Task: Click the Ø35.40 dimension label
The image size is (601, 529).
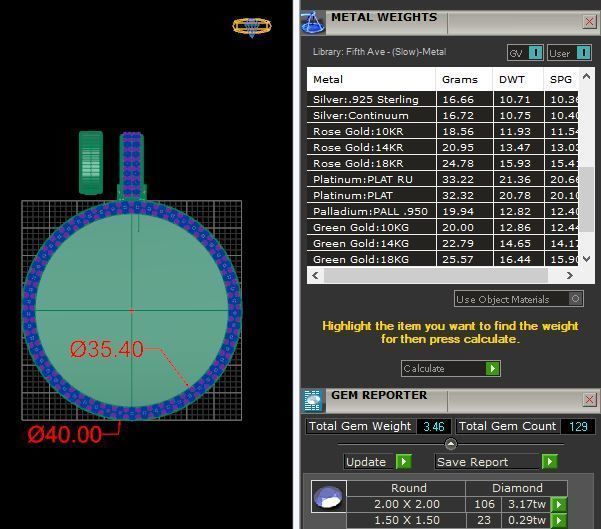Action: 106,349
